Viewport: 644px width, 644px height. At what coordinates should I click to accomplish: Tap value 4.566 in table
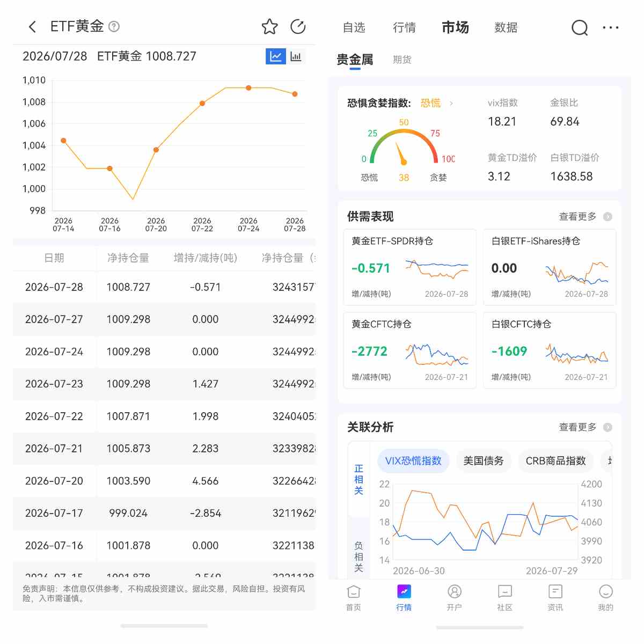[x=206, y=481]
